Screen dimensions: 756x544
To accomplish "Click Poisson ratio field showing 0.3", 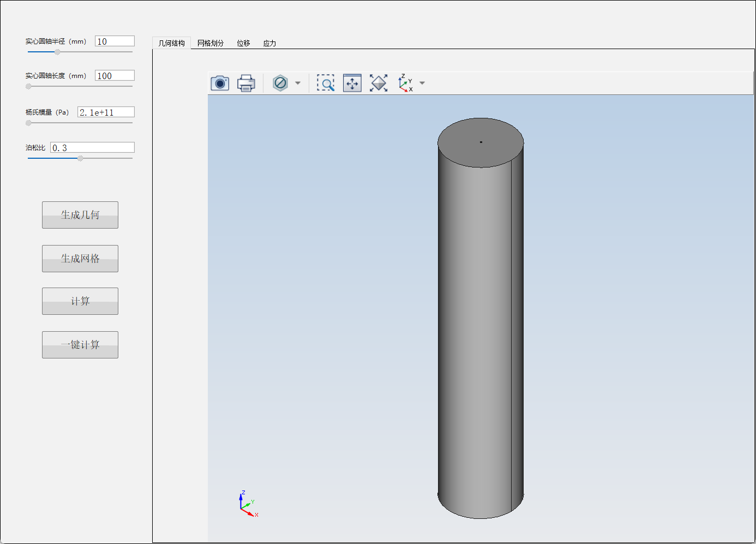I will (92, 147).
